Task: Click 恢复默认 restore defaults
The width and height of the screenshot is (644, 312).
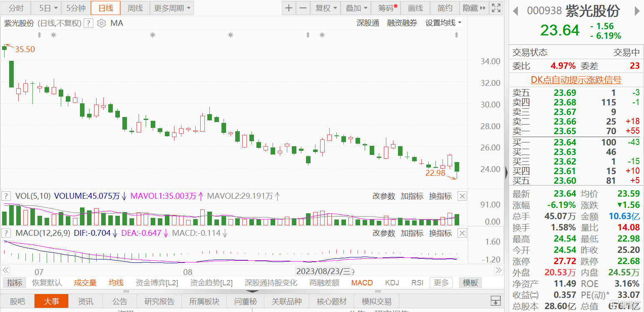Action: pyautogui.click(x=47, y=283)
